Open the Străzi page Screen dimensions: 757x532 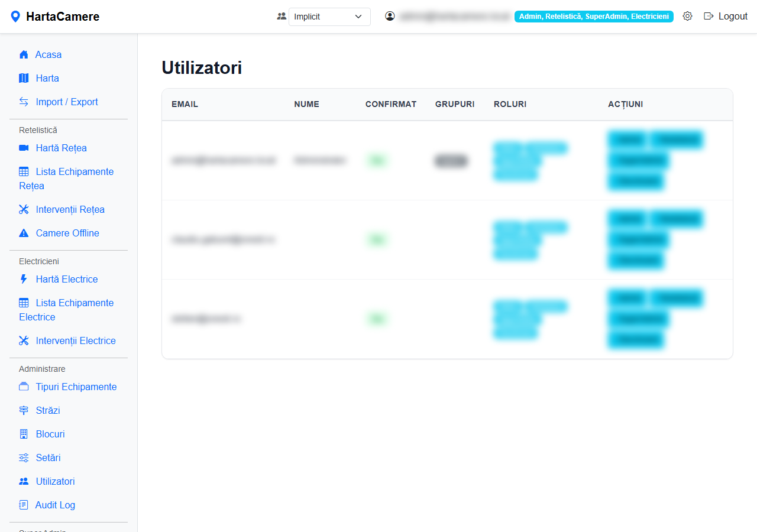(48, 410)
